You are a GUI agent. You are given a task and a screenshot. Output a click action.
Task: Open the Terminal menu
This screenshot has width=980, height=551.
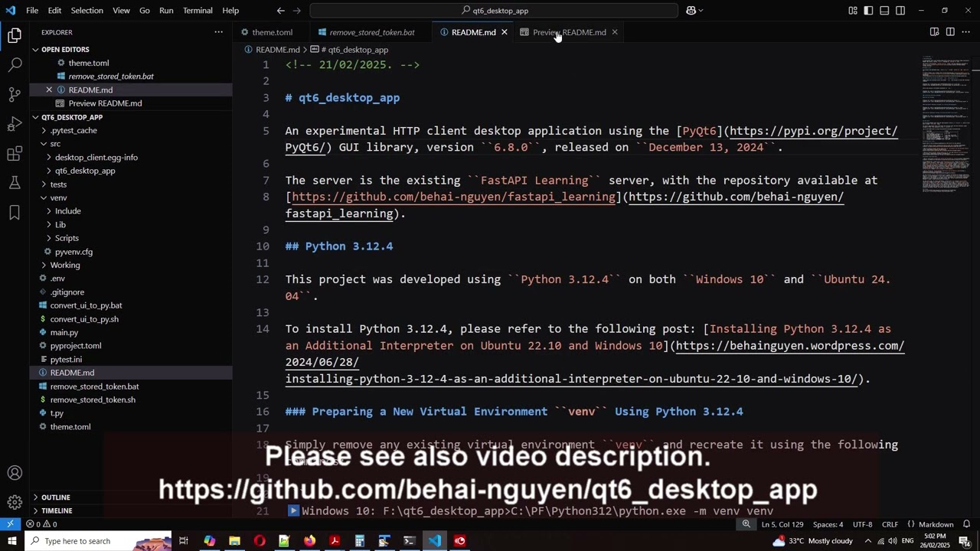click(x=198, y=11)
